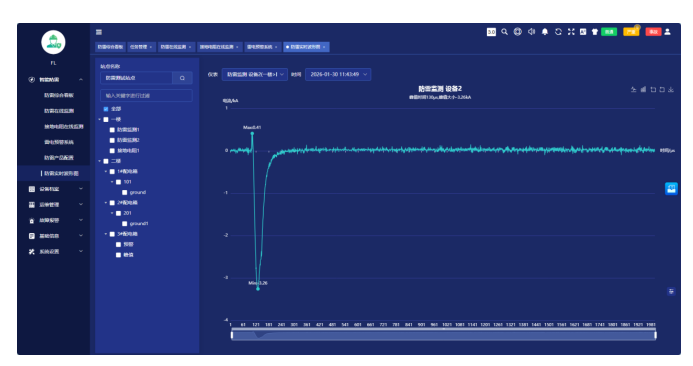Collapse the top sidebar group chevron
The height and width of the screenshot is (366, 693).
coord(81,80)
